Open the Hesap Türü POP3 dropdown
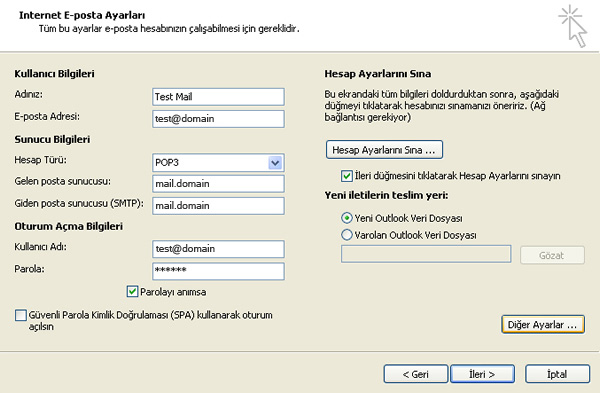 (275, 163)
